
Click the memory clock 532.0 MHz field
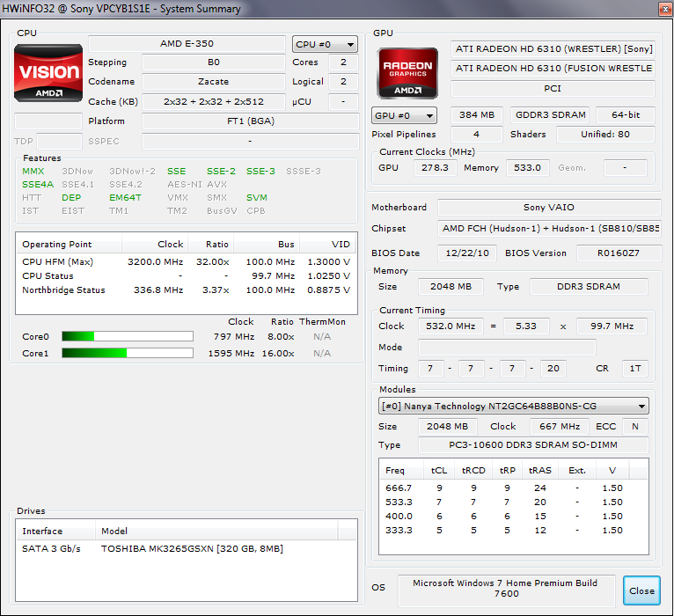[x=451, y=326]
